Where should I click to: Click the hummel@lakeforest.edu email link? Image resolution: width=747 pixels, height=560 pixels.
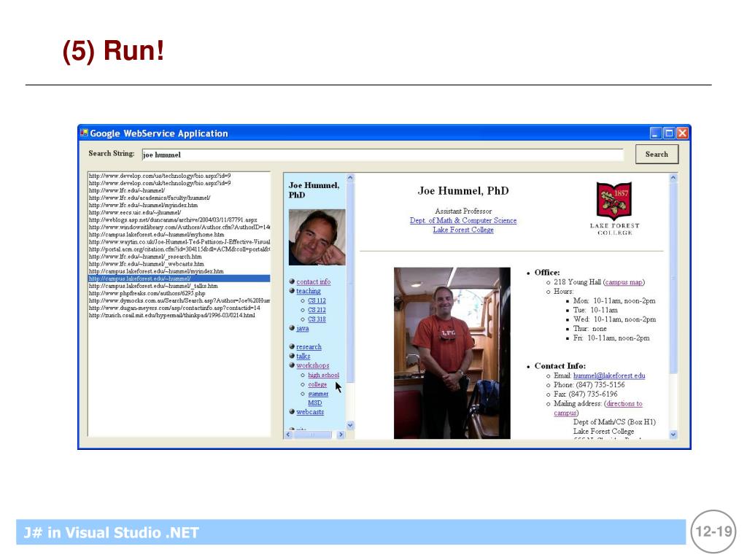click(609, 376)
